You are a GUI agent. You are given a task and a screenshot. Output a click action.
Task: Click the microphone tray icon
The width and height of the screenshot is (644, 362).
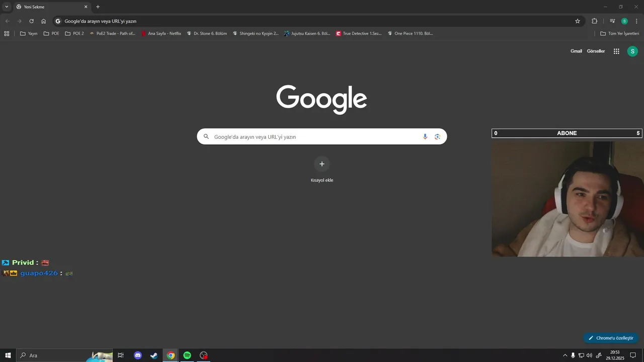(x=573, y=355)
